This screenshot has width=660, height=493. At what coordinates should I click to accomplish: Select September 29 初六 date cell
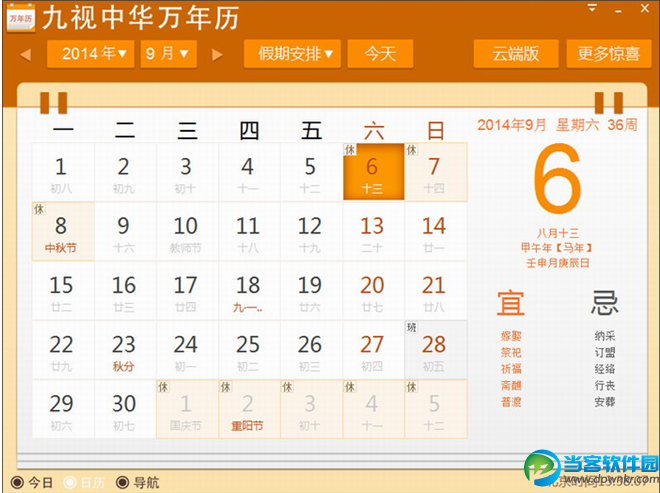tap(63, 409)
